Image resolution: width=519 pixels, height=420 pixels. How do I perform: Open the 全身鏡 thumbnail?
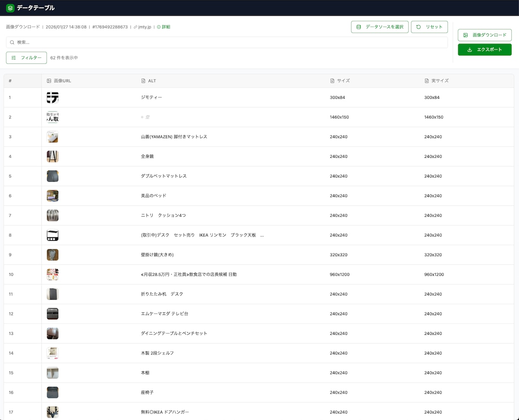(x=52, y=156)
